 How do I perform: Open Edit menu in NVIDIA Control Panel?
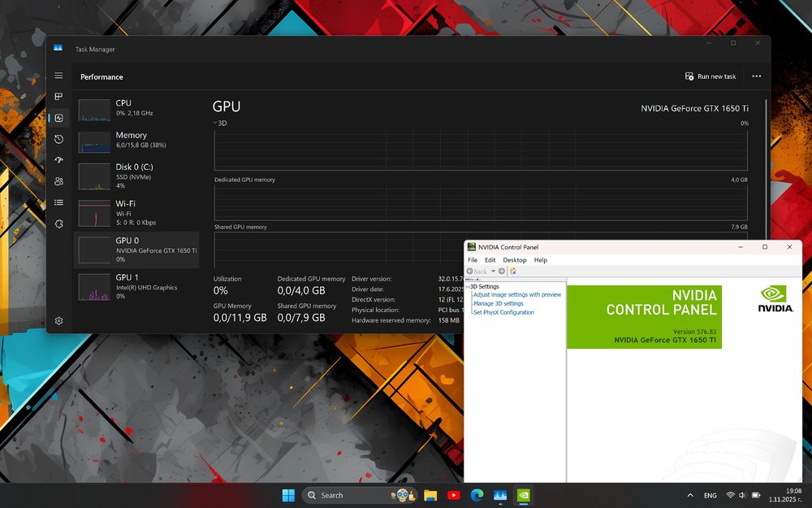pyautogui.click(x=490, y=260)
